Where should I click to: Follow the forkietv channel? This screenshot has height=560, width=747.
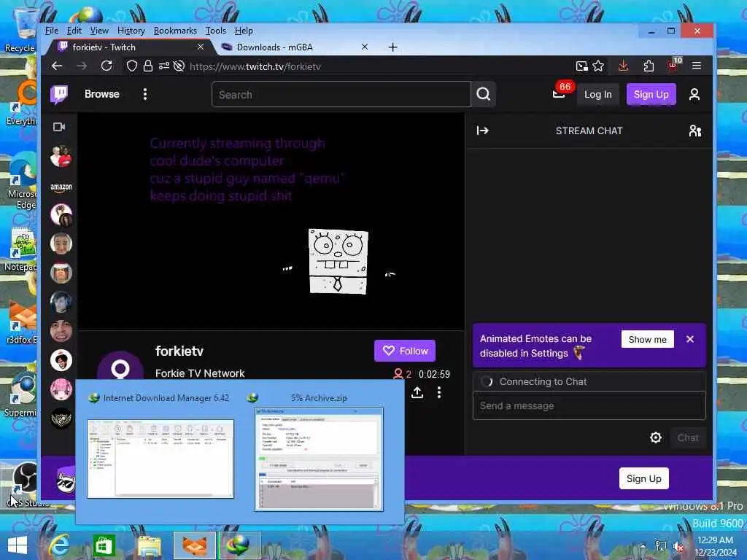(404, 351)
